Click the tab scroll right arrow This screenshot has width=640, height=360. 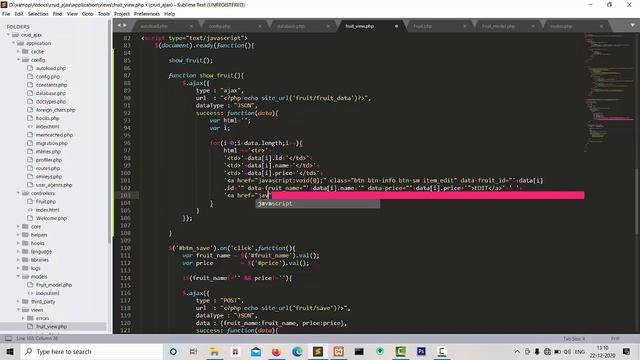(x=124, y=25)
